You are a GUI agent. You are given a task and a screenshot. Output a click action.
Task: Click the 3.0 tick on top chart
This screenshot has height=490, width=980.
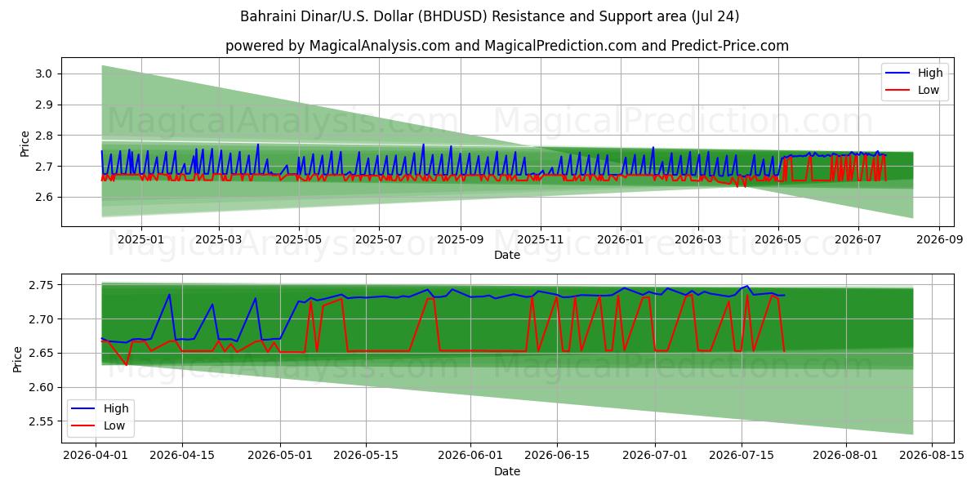coord(46,73)
